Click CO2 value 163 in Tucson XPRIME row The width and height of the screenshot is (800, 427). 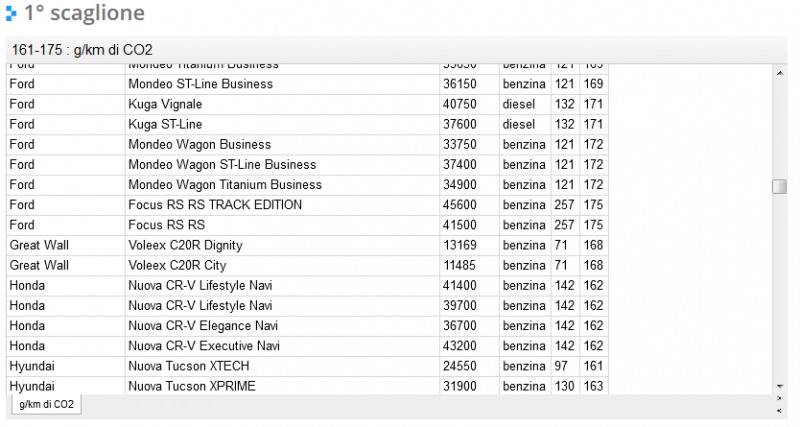(594, 386)
